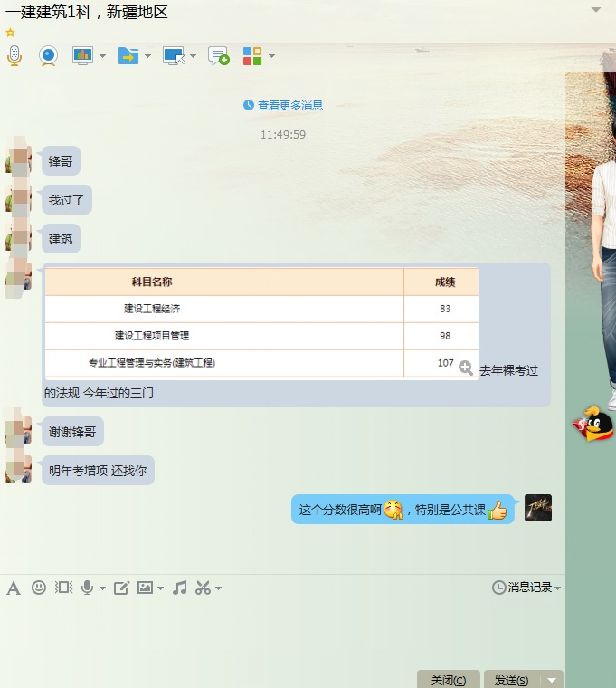Click the 发送(S) send button
Viewport: 616px width, 688px height.
[x=512, y=680]
